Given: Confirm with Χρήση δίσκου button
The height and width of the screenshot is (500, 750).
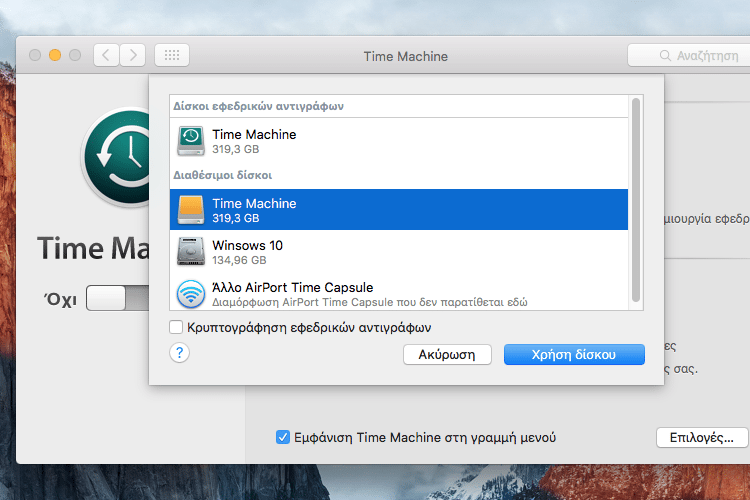Looking at the screenshot, I should [x=574, y=355].
